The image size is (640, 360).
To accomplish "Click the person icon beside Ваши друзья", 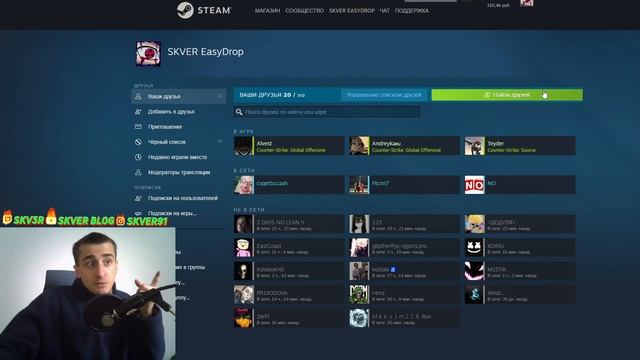I will point(138,96).
